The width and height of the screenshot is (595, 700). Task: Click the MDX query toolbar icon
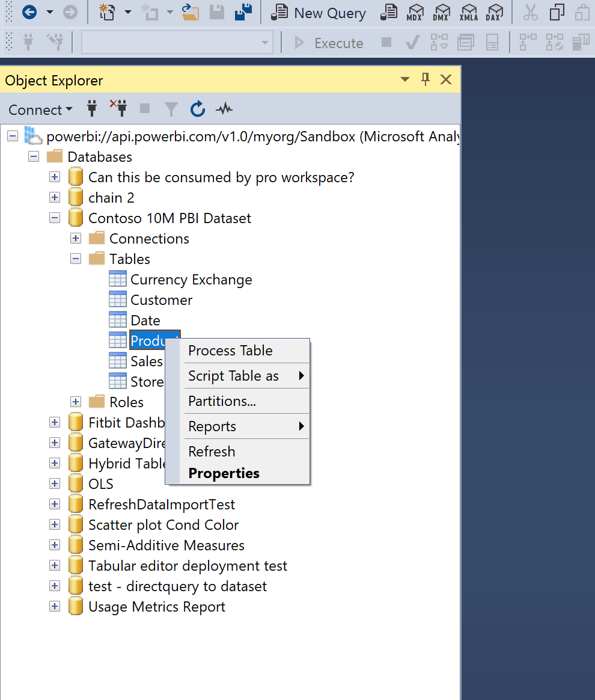point(414,12)
